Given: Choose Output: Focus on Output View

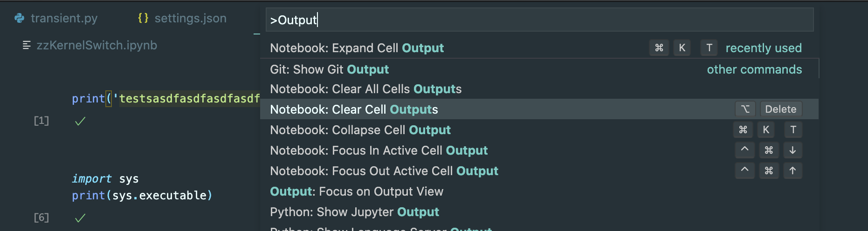Looking at the screenshot, I should tap(357, 191).
